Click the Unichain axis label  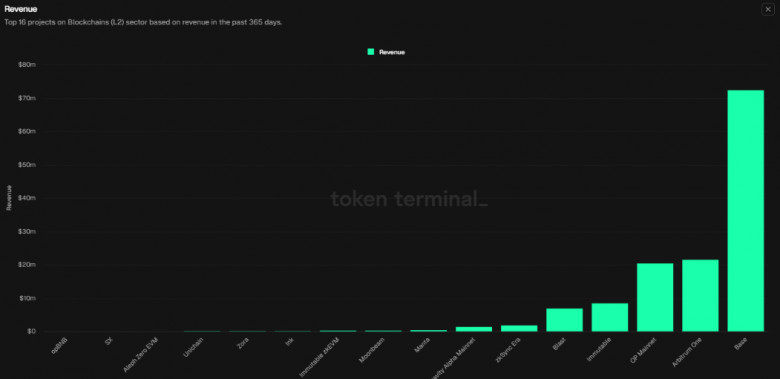pyautogui.click(x=194, y=348)
